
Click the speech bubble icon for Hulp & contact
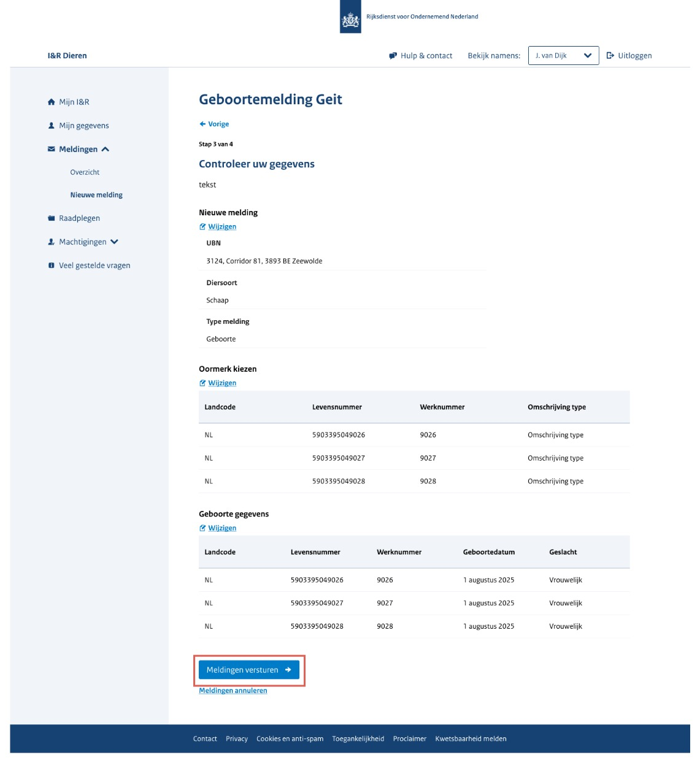click(393, 56)
